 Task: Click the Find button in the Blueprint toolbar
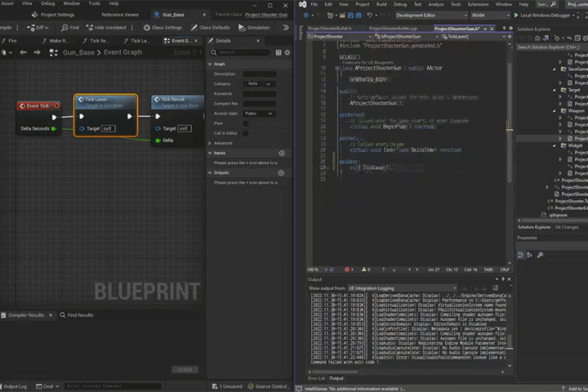(x=70, y=28)
